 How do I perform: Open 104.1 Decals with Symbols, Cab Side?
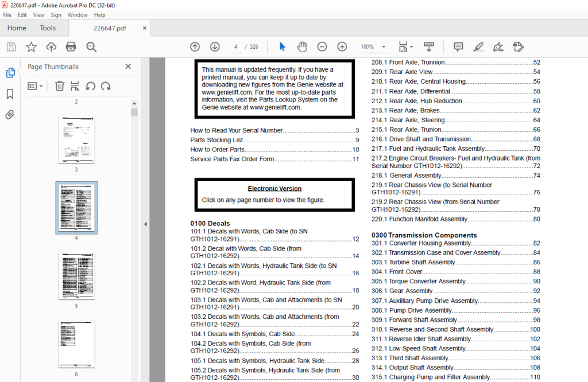pyautogui.click(x=274, y=334)
